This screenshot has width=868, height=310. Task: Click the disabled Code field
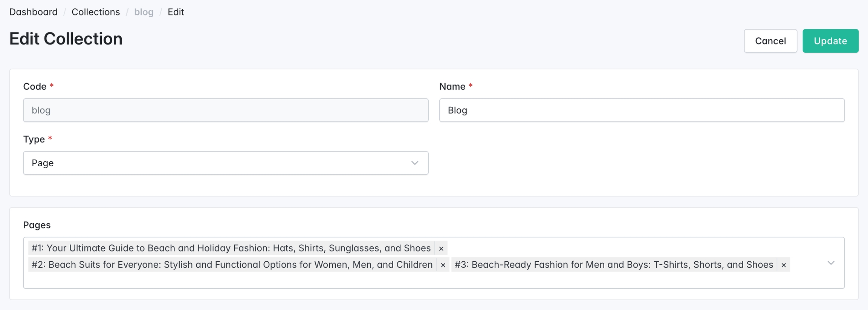coord(225,110)
